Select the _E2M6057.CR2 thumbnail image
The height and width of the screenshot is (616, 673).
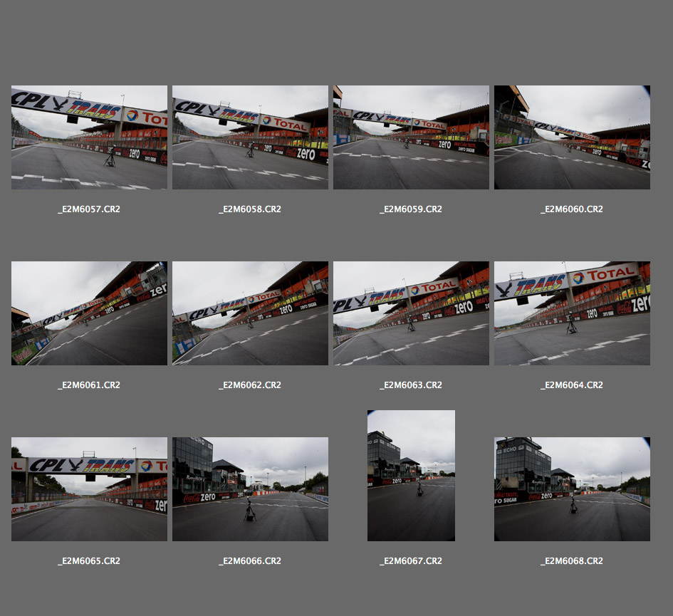point(89,137)
